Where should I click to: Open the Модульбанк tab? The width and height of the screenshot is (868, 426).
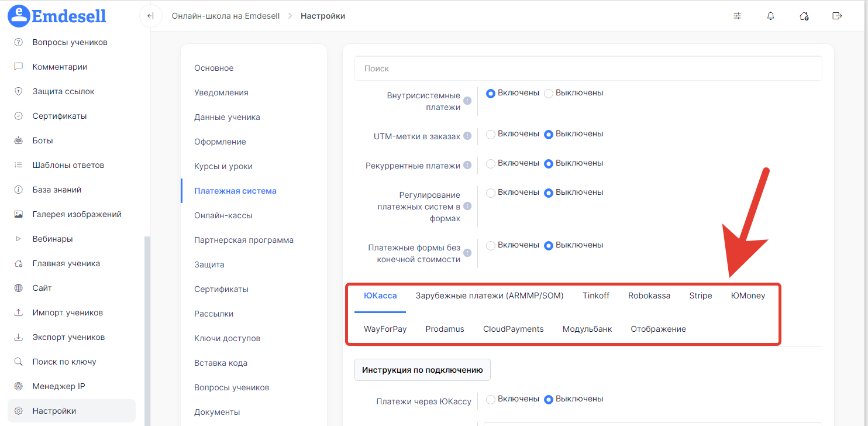click(587, 329)
